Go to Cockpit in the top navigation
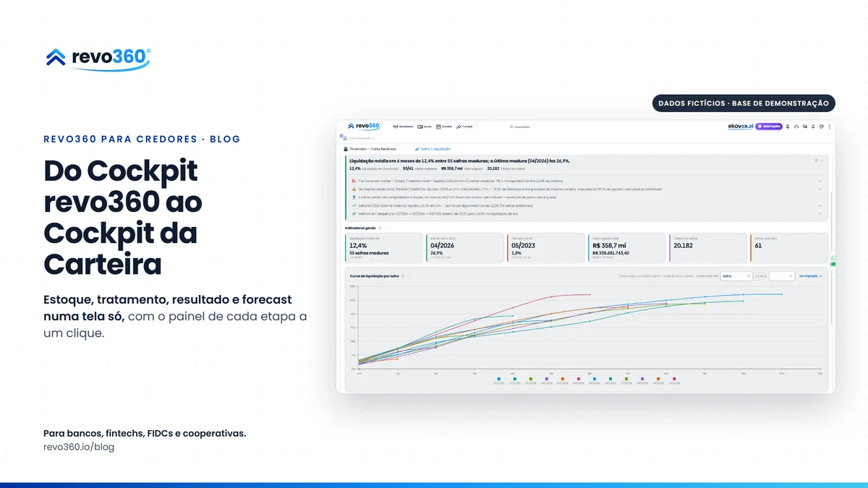This screenshot has width=868, height=488. (464, 127)
